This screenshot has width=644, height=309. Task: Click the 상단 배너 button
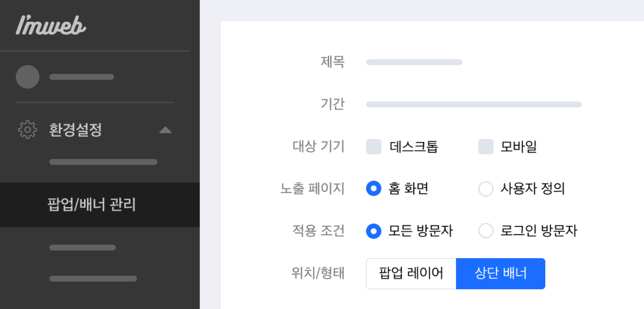(501, 274)
